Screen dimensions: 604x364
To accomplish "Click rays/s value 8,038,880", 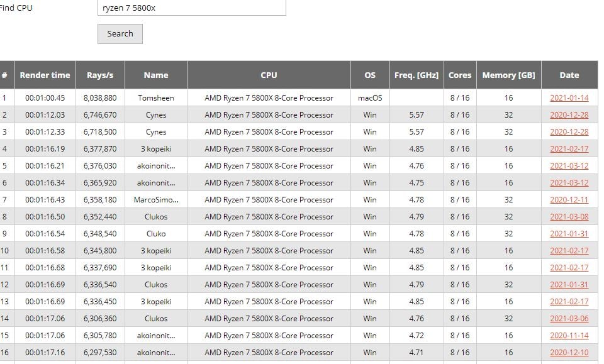I will coord(100,97).
